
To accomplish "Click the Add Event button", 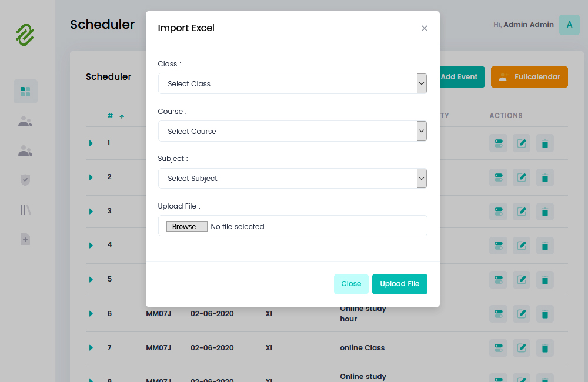I will click(x=462, y=77).
